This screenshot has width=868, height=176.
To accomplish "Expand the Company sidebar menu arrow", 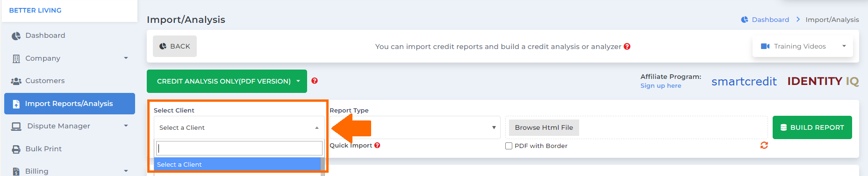I will 126,58.
